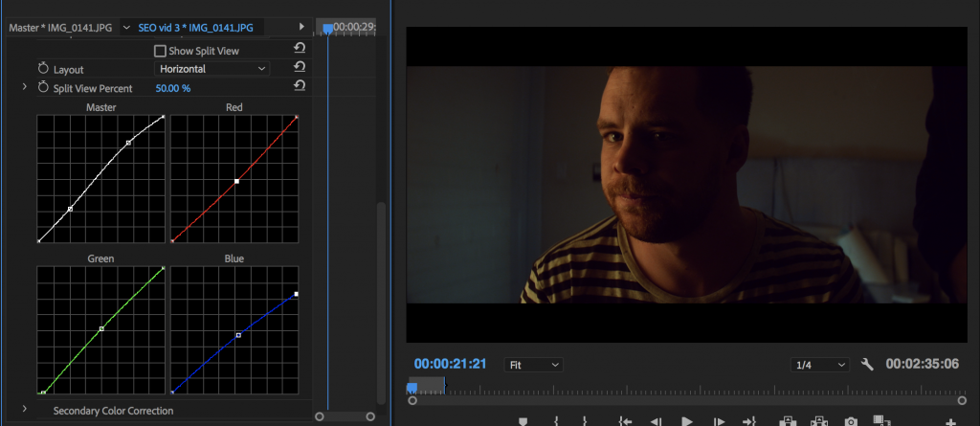Viewport: 980px width, 426px height.
Task: Toggle animation stopwatch for Layout
Action: pos(43,69)
